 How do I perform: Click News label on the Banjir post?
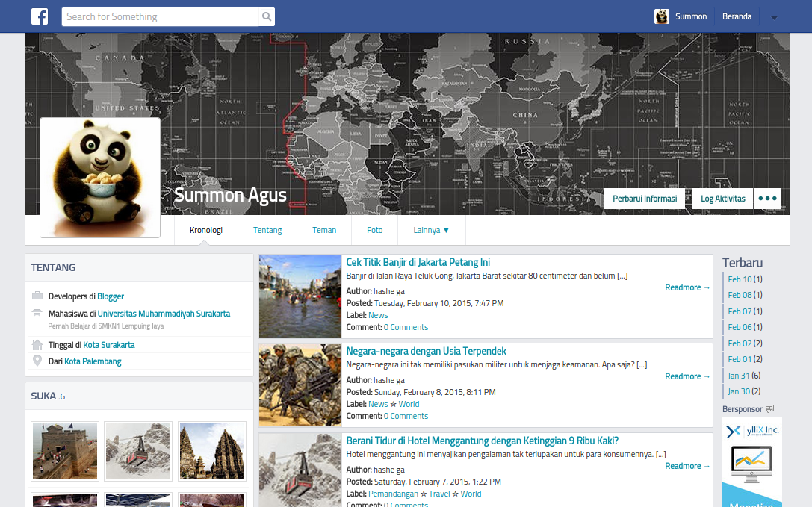[x=378, y=315]
